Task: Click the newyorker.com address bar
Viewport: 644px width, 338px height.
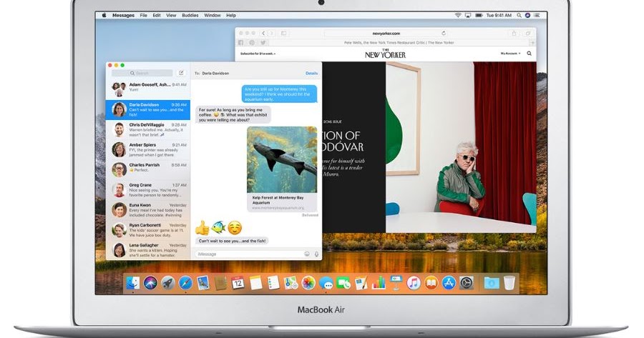Action: click(x=386, y=33)
